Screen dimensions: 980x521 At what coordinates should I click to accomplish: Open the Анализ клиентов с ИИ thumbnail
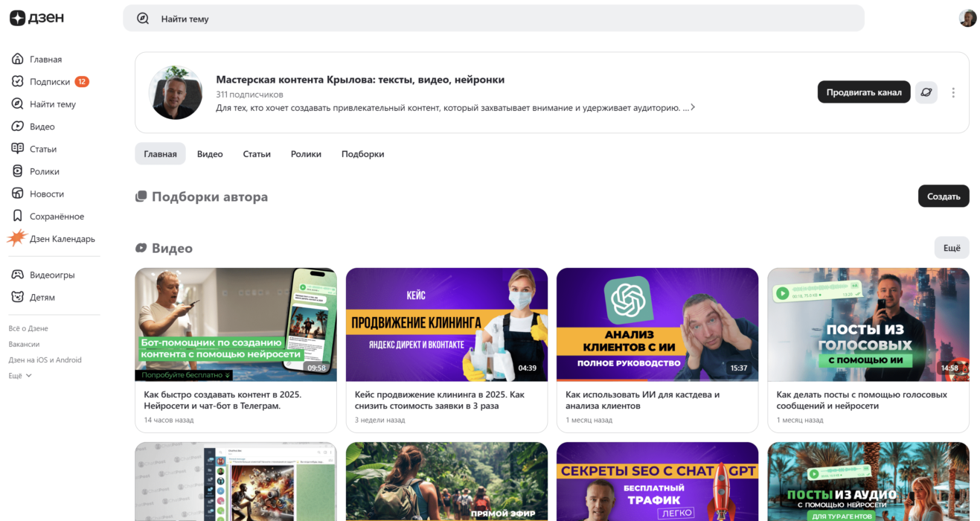click(657, 325)
